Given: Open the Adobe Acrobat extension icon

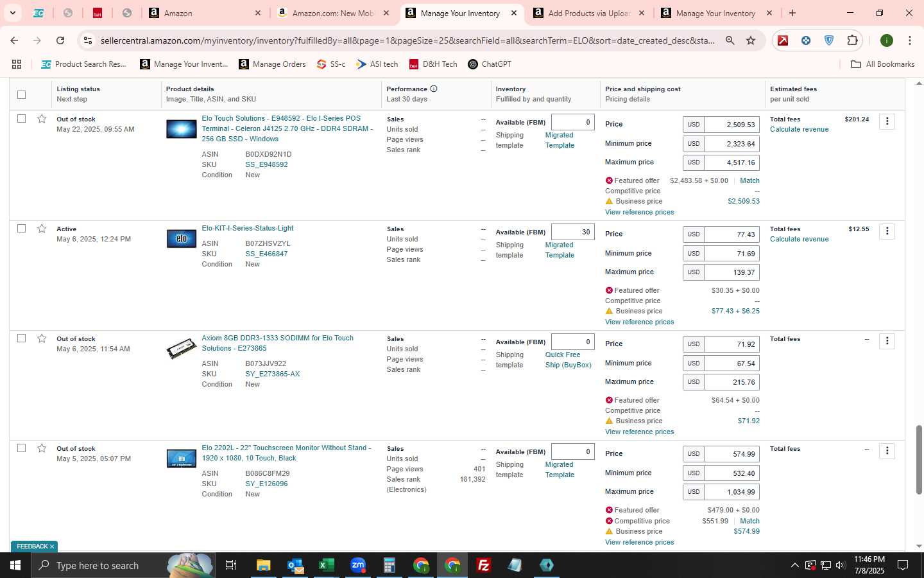Looking at the screenshot, I should click(x=783, y=40).
